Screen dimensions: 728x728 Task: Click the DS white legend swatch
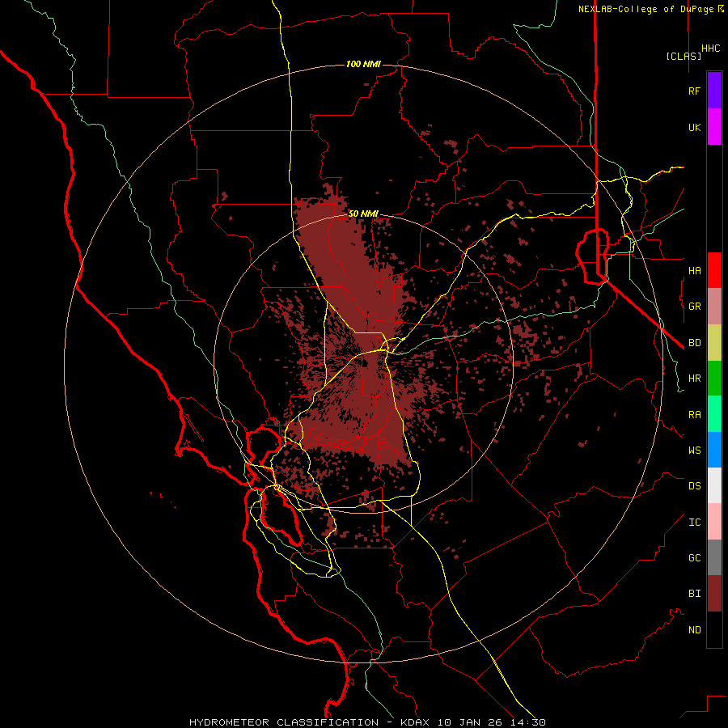click(714, 485)
